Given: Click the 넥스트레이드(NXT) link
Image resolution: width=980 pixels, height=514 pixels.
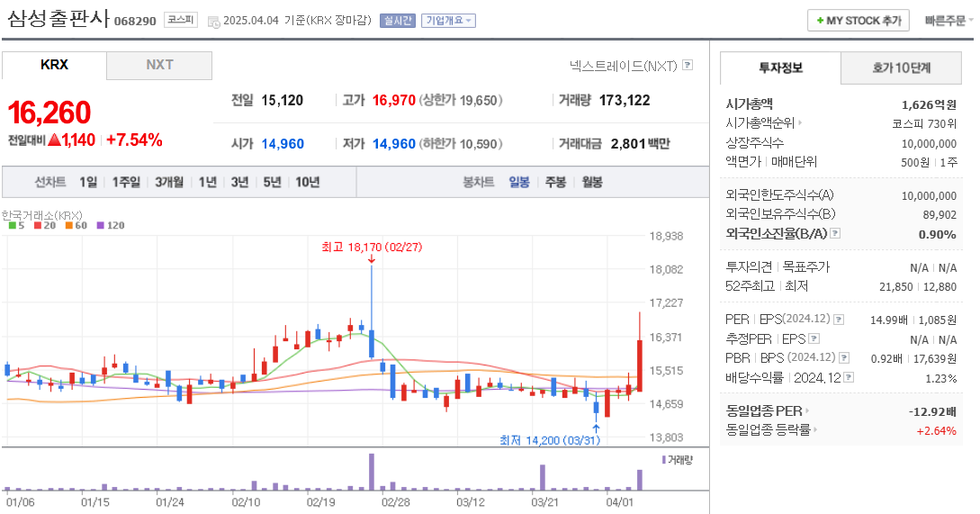Looking at the screenshot, I should pos(623,66).
